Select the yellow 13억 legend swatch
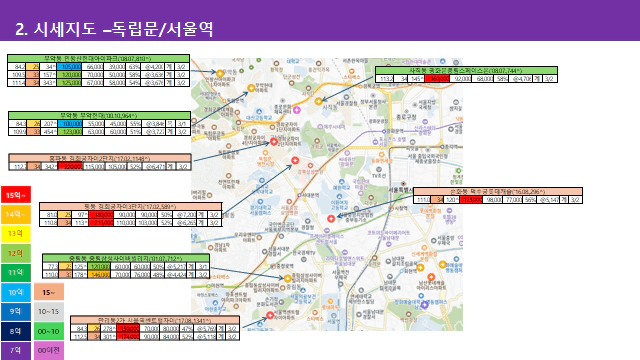Image resolution: width=640 pixels, height=360 pixels. point(16,233)
